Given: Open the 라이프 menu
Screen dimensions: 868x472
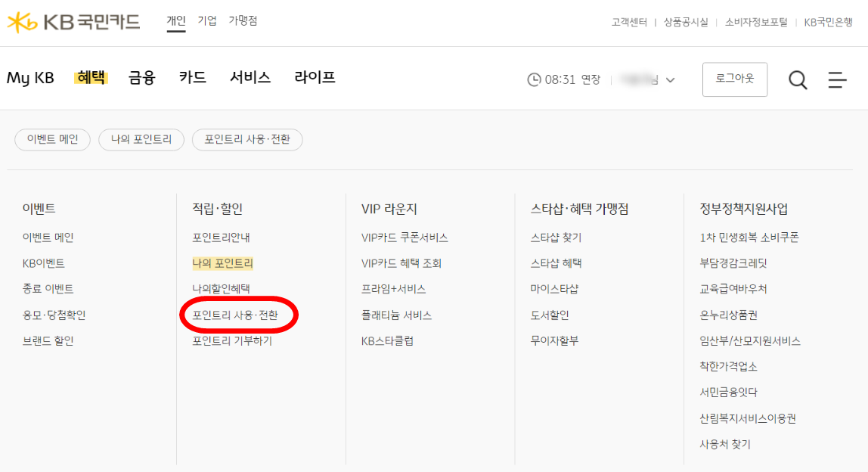Looking at the screenshot, I should click(315, 77).
